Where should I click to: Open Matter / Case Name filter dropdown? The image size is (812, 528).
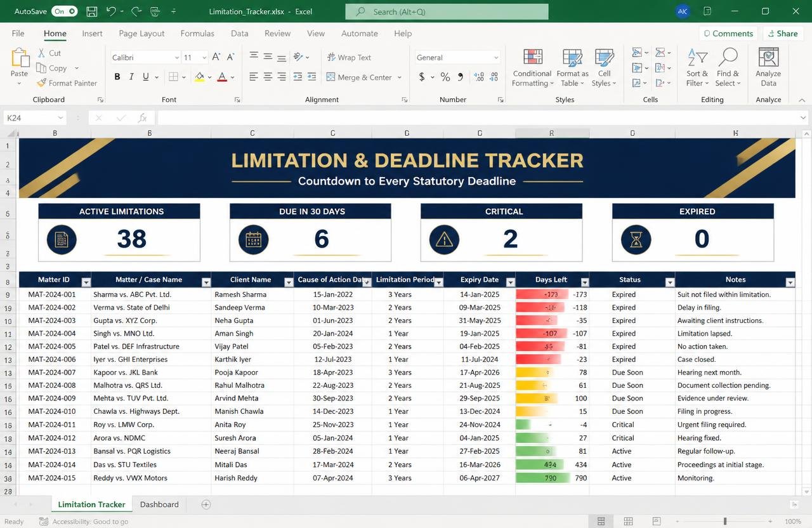pyautogui.click(x=206, y=282)
